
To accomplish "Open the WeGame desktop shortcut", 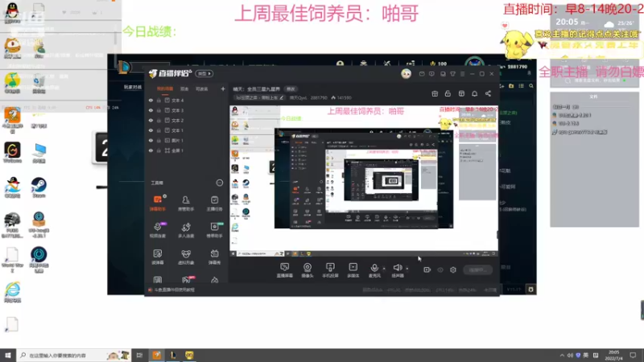I will 12,153.
